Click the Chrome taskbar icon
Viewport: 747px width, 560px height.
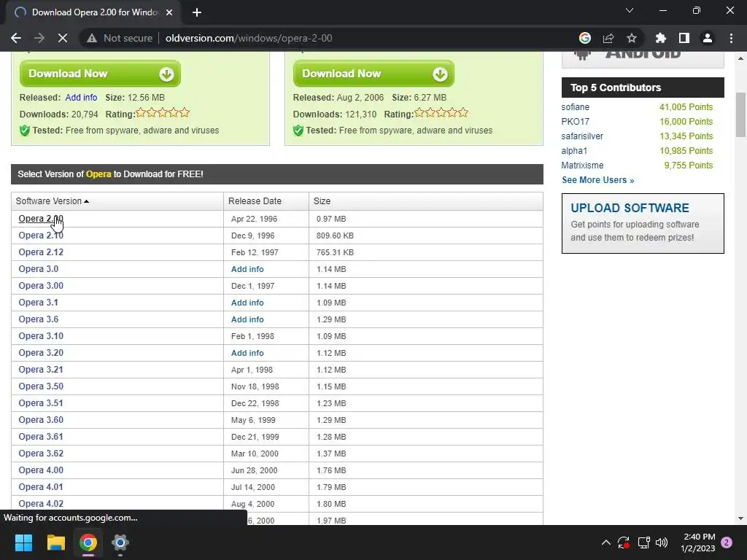(x=88, y=542)
